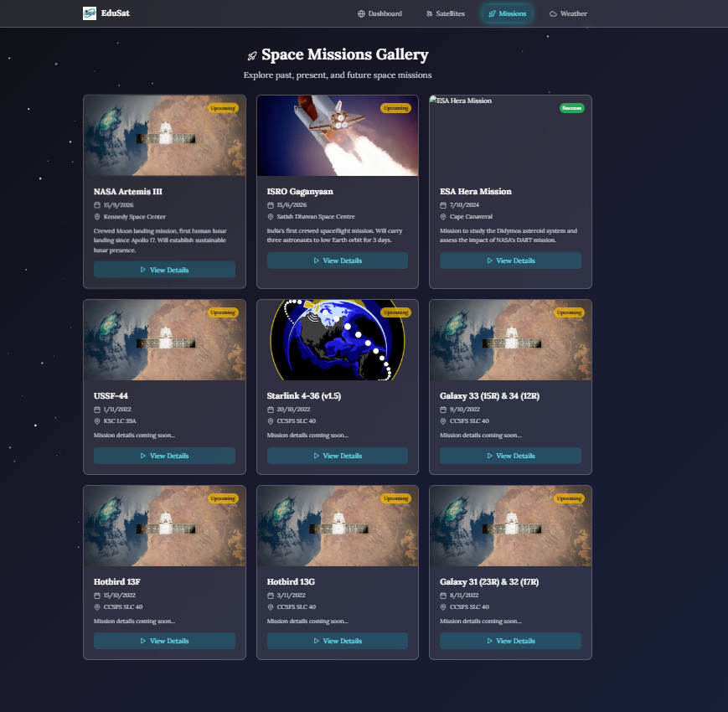Click the Upcoming badge on USSF-44
728x712 pixels.
coord(223,312)
